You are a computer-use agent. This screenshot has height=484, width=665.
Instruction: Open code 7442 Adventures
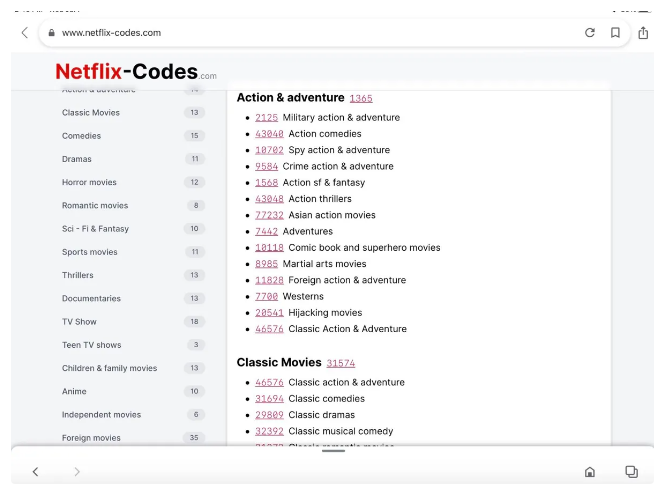tap(266, 231)
